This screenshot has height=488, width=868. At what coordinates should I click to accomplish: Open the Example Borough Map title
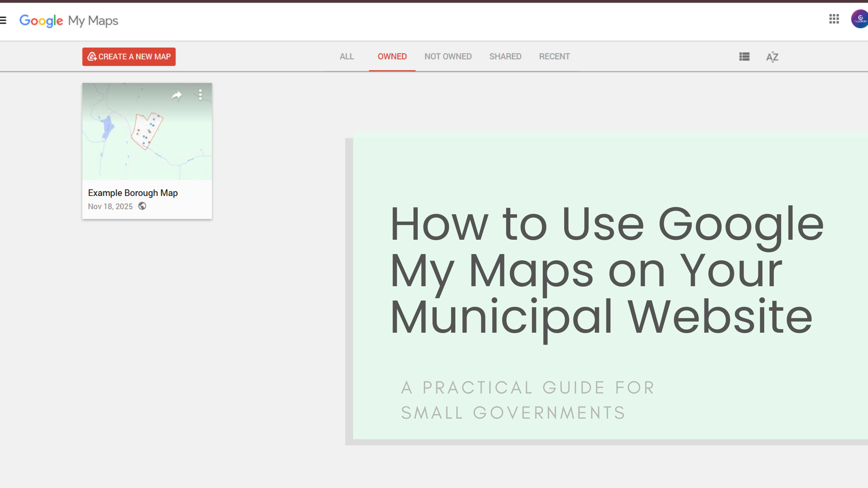point(133,192)
